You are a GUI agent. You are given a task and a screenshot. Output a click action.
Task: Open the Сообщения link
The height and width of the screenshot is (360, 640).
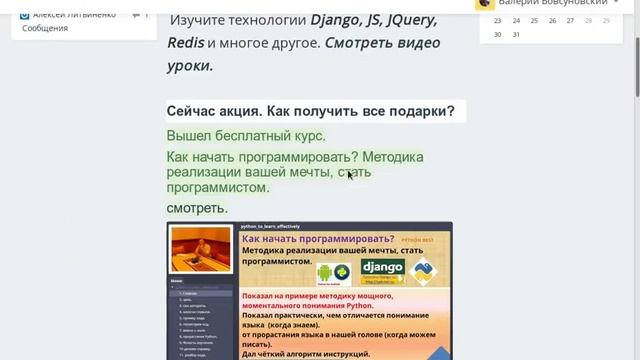[45, 28]
